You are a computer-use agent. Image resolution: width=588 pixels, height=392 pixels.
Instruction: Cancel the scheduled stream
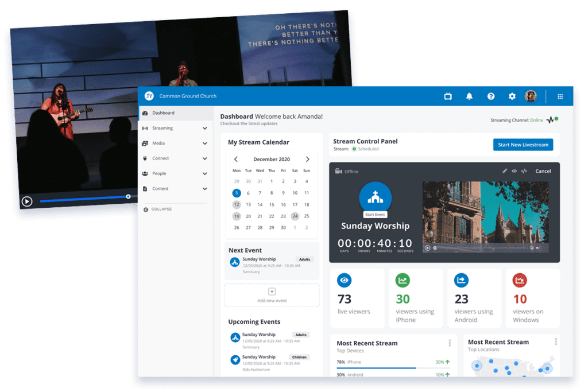click(543, 170)
